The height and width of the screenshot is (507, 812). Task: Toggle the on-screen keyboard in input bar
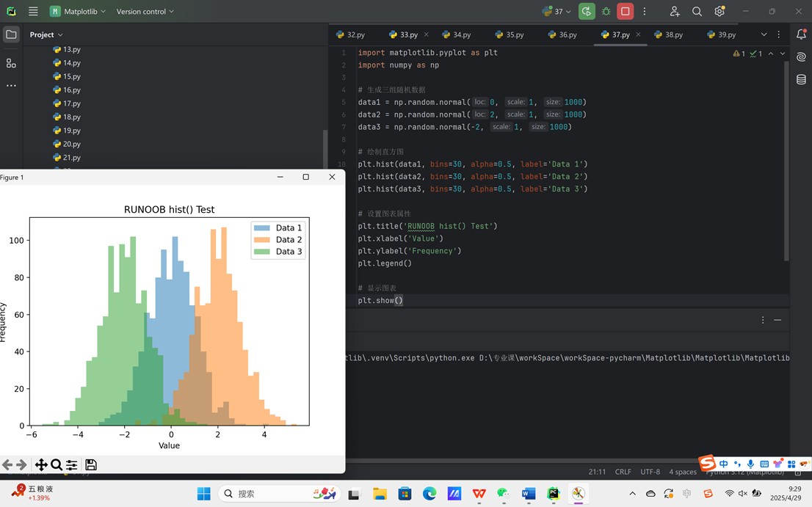pos(764,464)
